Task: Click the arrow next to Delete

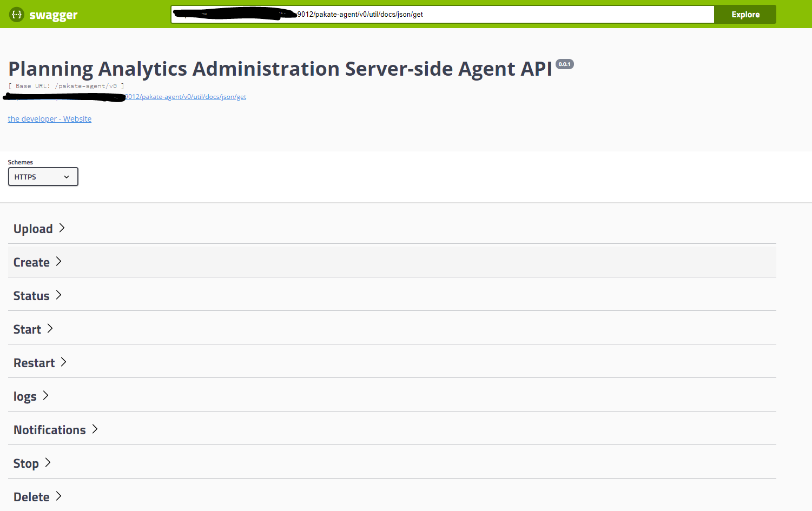Action: 58,496
